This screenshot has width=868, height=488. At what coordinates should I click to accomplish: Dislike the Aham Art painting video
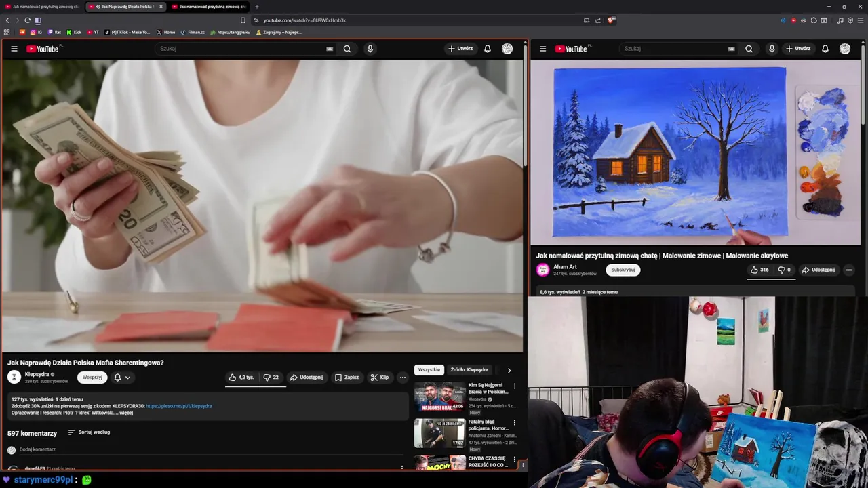coord(784,270)
